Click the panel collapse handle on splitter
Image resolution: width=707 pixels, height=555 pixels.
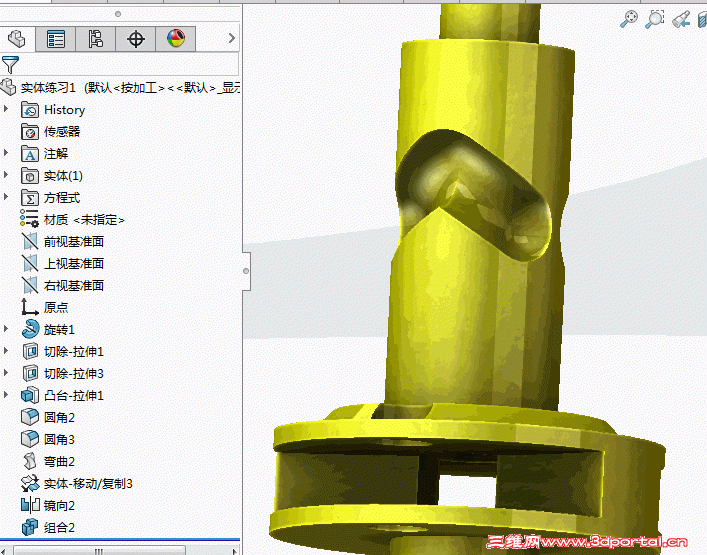pyautogui.click(x=246, y=271)
